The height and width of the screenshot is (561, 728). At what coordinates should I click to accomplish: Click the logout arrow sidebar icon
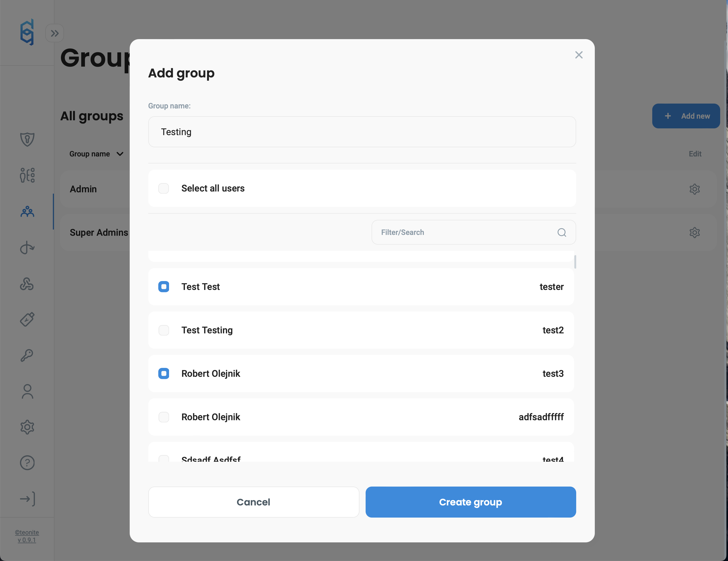pyautogui.click(x=27, y=499)
